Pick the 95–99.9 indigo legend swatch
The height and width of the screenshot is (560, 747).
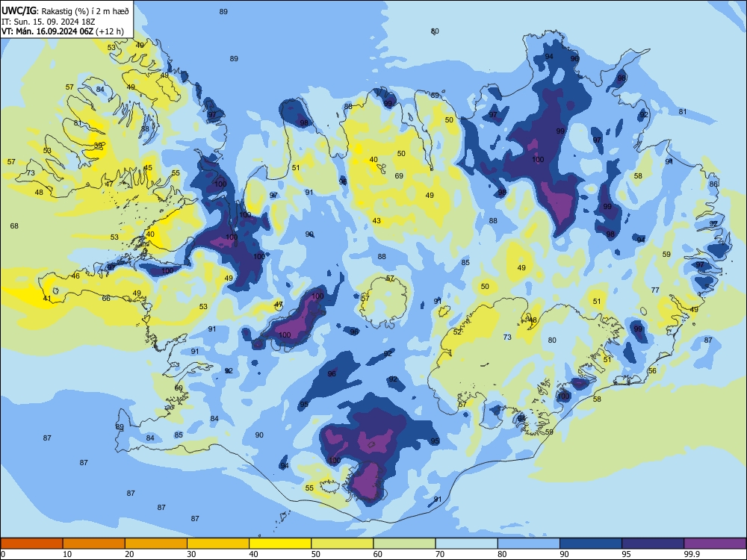click(x=653, y=544)
